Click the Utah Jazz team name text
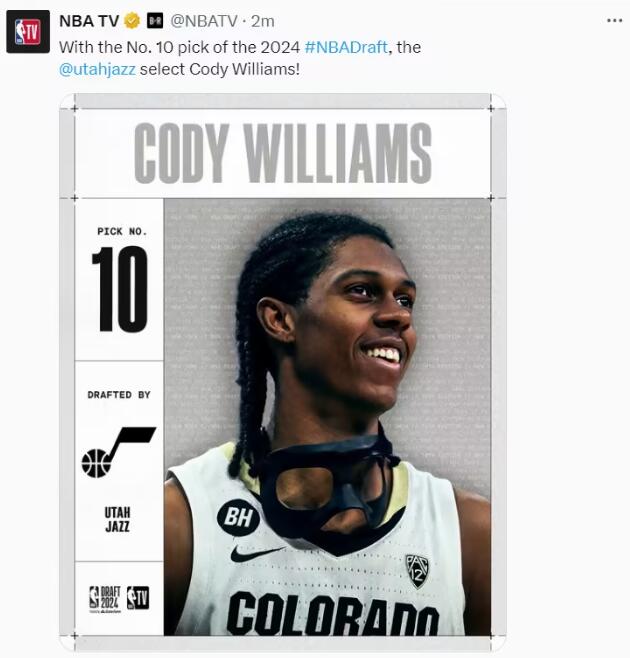This screenshot has height=658, width=630. 118,520
